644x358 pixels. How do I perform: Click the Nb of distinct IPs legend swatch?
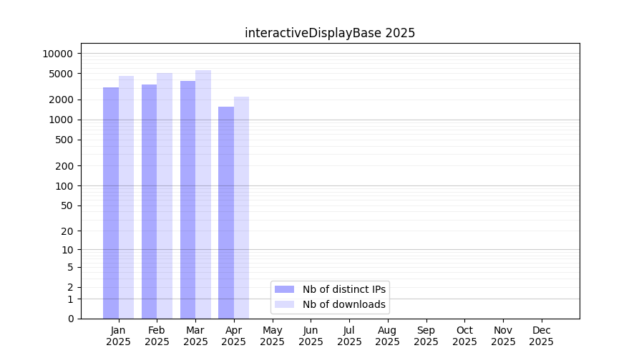pyautogui.click(x=284, y=289)
